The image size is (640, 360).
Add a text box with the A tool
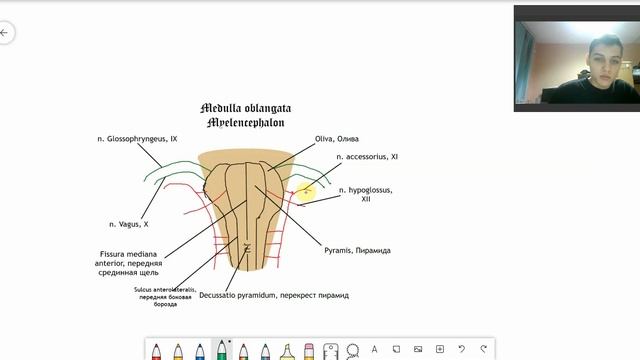374,349
